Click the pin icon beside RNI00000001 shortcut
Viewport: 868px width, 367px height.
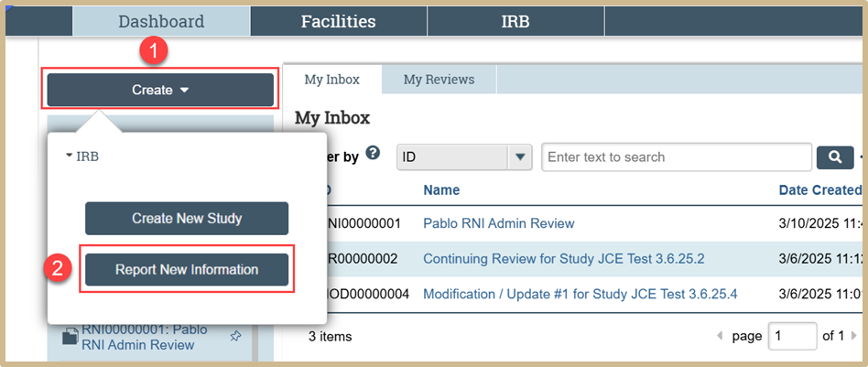point(235,337)
